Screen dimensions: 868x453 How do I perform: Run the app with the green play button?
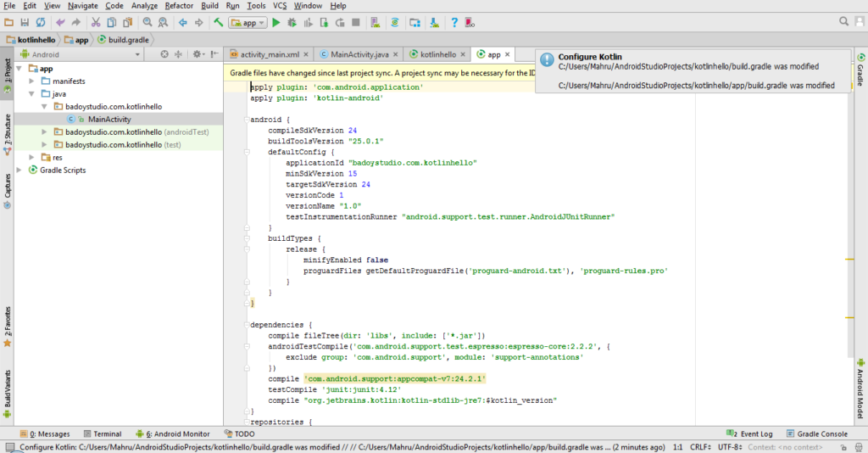point(276,22)
